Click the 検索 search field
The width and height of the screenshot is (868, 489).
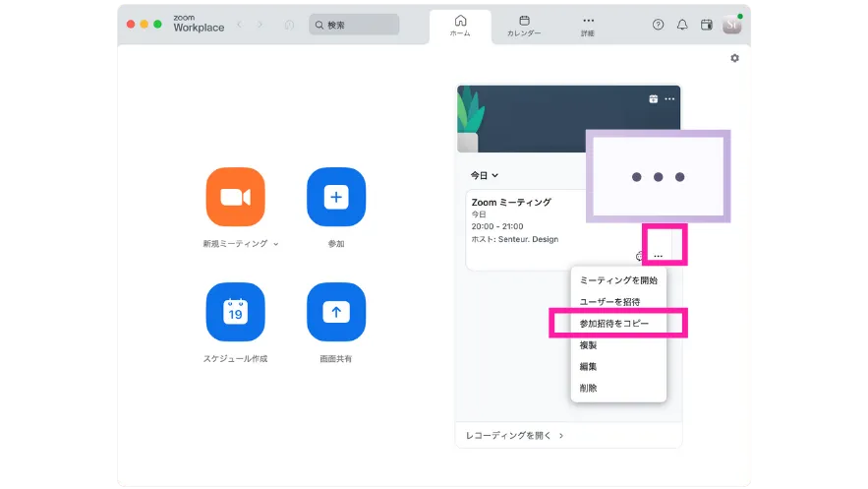coord(354,25)
